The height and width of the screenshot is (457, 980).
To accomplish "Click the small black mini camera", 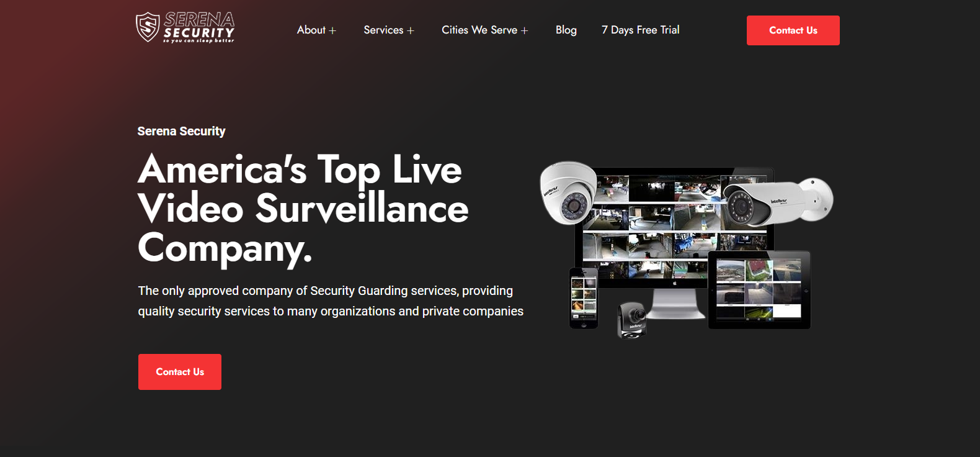I will pos(632,320).
